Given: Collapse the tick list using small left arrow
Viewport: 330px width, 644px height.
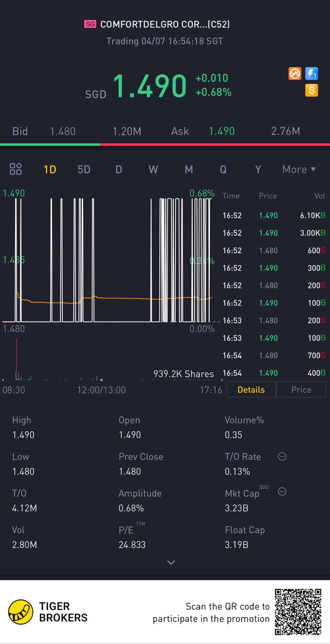Looking at the screenshot, I should [x=222, y=380].
